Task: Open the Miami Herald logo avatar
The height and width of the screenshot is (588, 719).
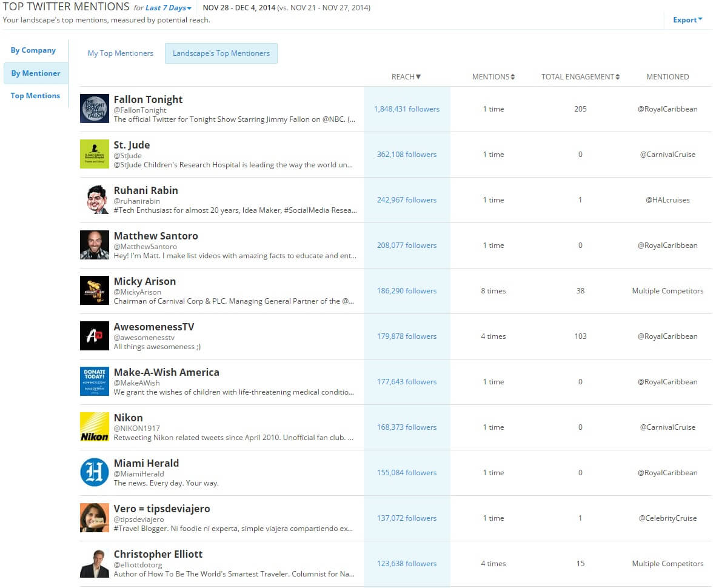Action: coord(95,472)
